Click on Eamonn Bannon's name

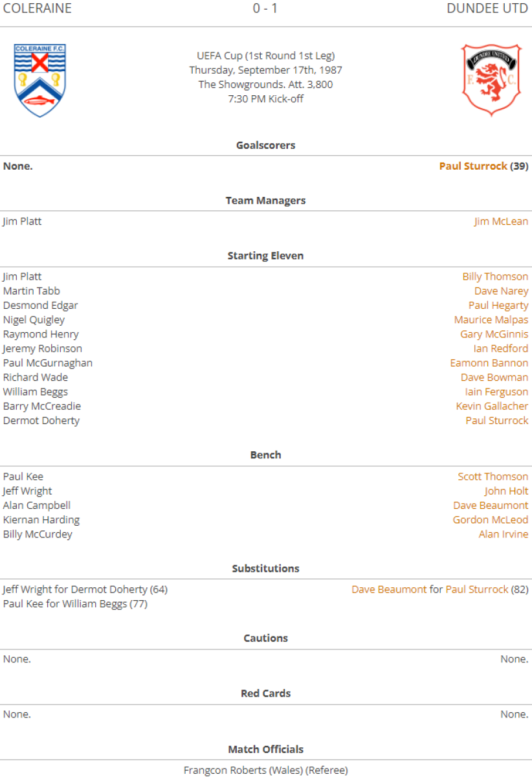point(489,363)
